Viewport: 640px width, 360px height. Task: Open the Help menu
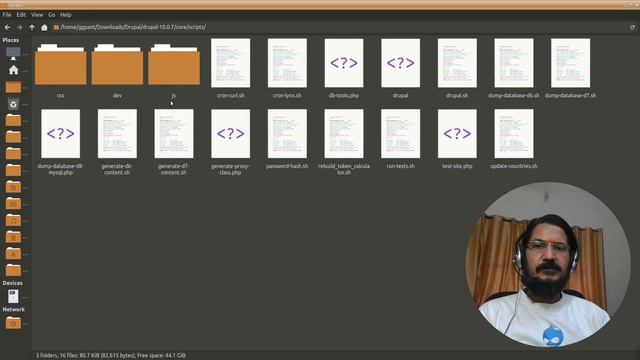[x=66, y=15]
